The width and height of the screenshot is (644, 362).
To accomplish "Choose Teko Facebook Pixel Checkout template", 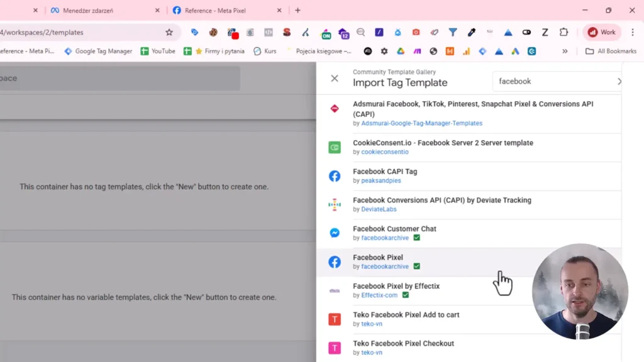I will [x=469, y=348].
